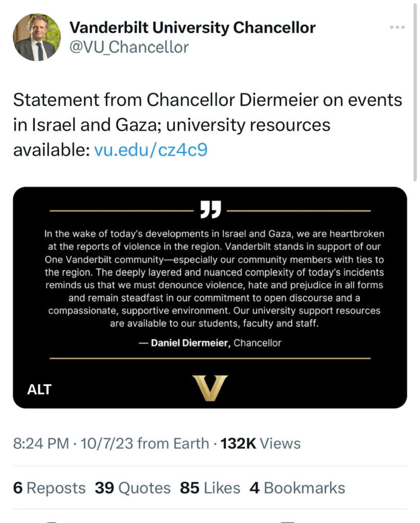Click the quotation mark graphic in statement image
Viewport: 420px width, 523px height.
(209, 208)
